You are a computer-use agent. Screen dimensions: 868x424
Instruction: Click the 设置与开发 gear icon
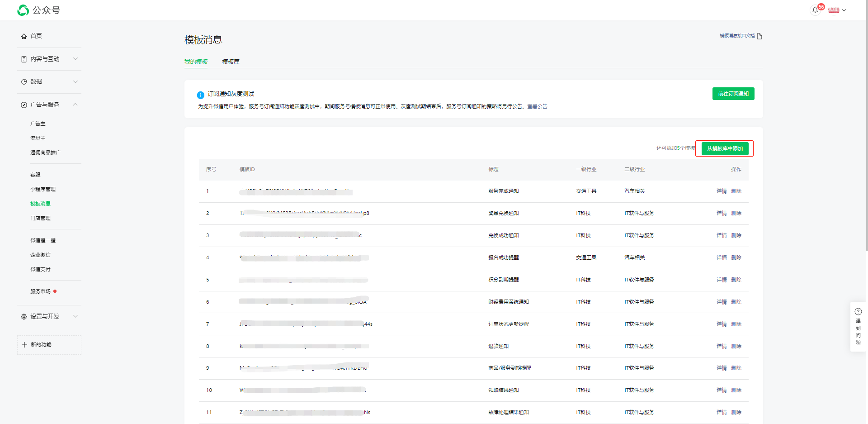[x=24, y=317]
